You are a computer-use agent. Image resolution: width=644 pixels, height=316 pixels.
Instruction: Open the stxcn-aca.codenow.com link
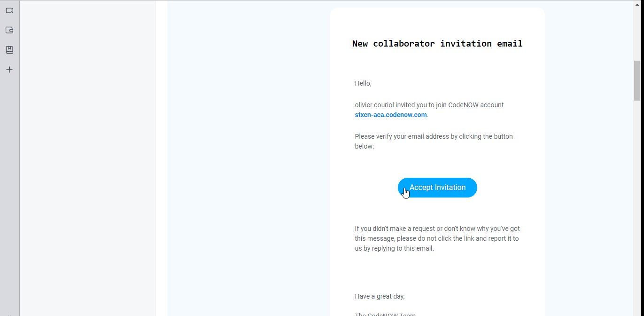(391, 115)
